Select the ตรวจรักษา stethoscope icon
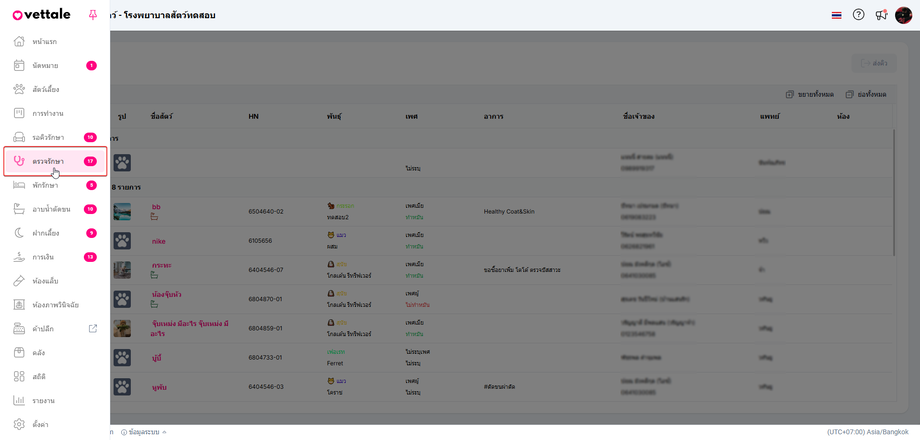The image size is (920, 440). pos(19,161)
